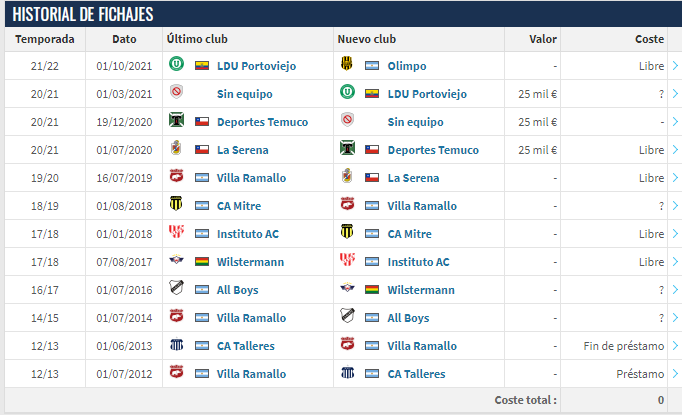Open details arrow for the Fin de préstamo row

675,346
